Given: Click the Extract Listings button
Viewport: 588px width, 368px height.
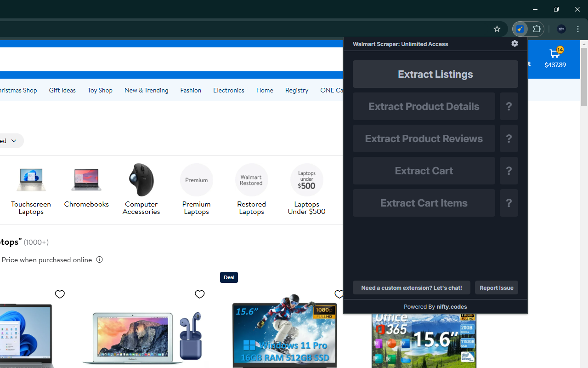Looking at the screenshot, I should [435, 74].
